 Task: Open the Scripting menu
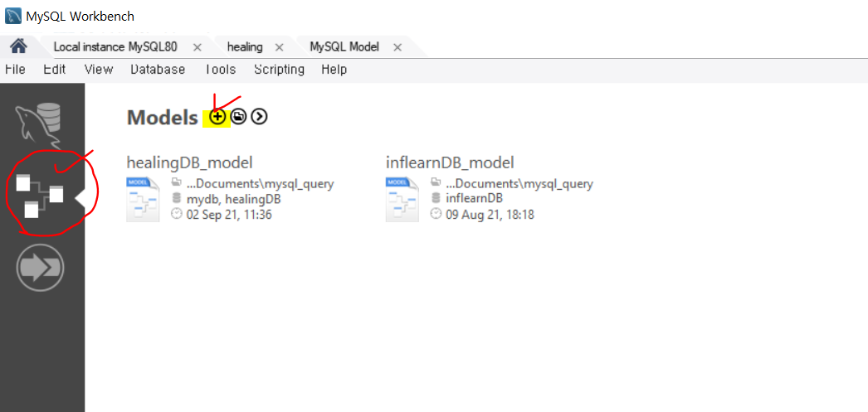click(279, 69)
